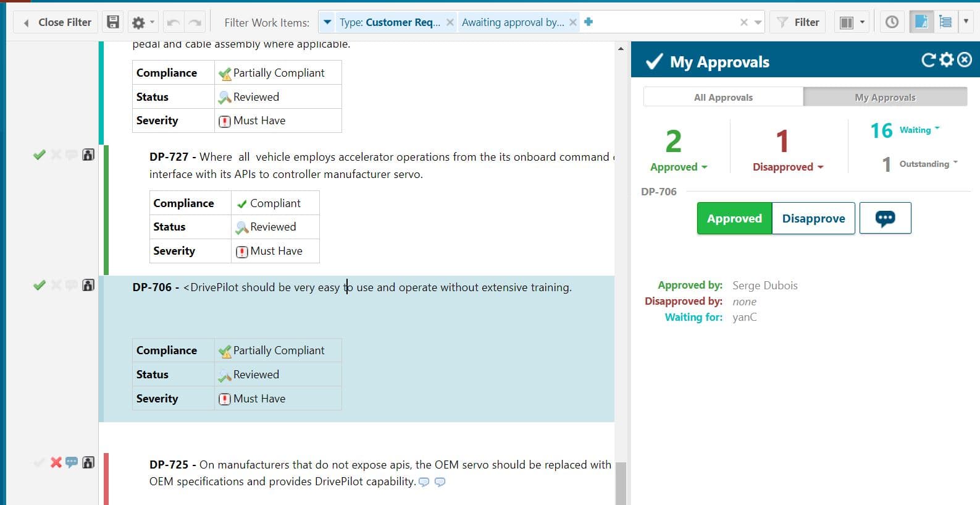Remove the Type: Customer Req filter chip
This screenshot has width=980, height=505.
(450, 22)
